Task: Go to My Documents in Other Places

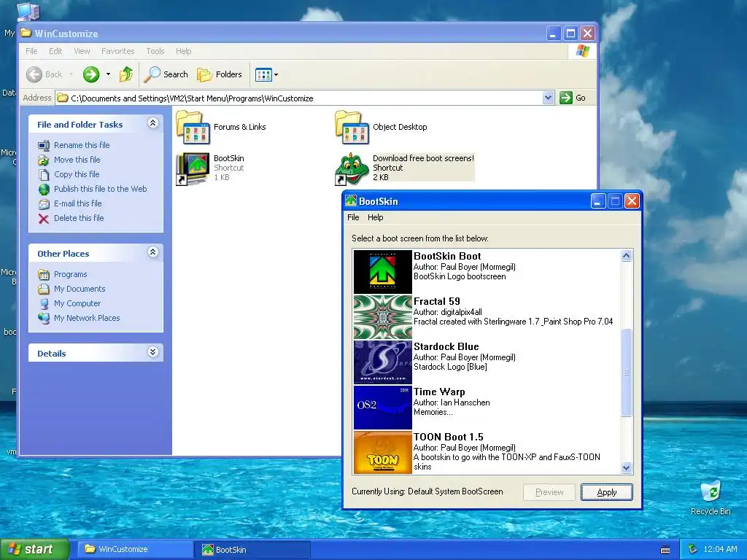Action: (79, 289)
